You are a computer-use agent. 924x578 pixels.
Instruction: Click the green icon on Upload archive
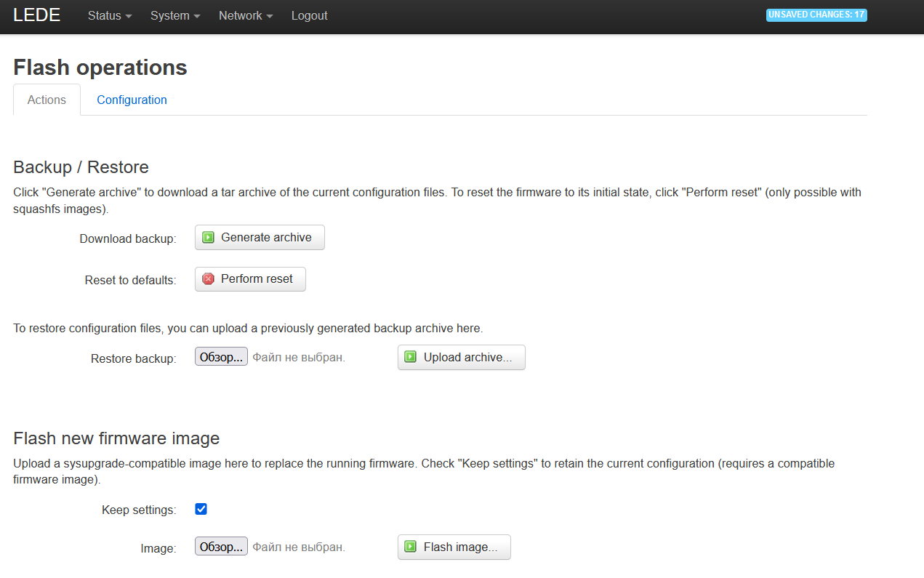click(411, 357)
